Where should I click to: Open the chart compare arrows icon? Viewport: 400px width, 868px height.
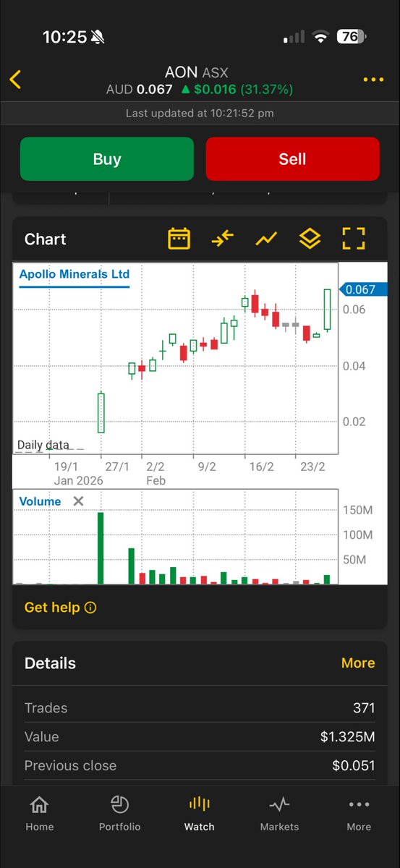click(223, 238)
